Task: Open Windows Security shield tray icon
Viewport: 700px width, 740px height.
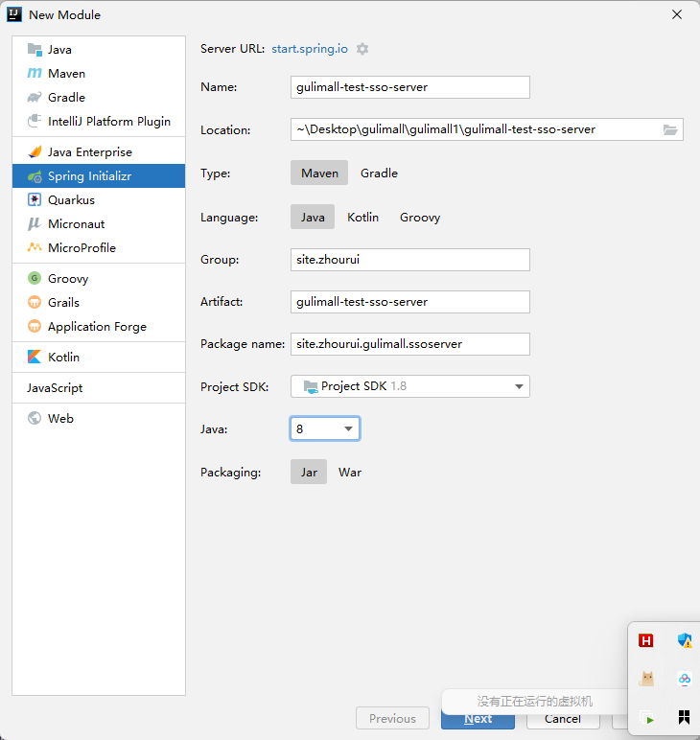Action: (x=685, y=640)
